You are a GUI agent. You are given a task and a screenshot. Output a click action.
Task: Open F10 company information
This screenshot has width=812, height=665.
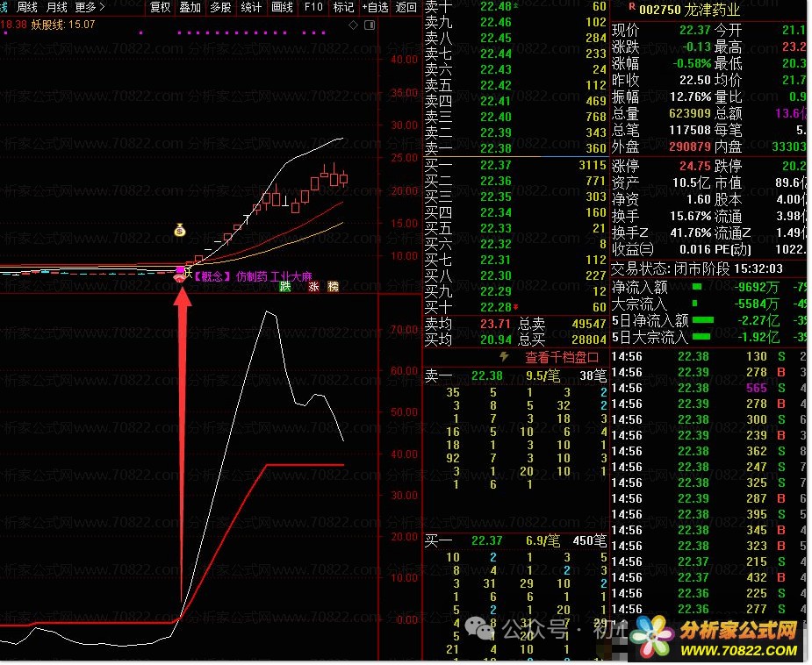point(313,7)
